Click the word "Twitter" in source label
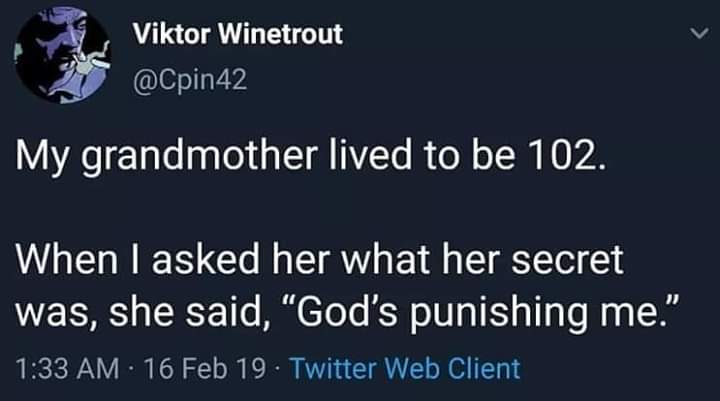 (336, 369)
